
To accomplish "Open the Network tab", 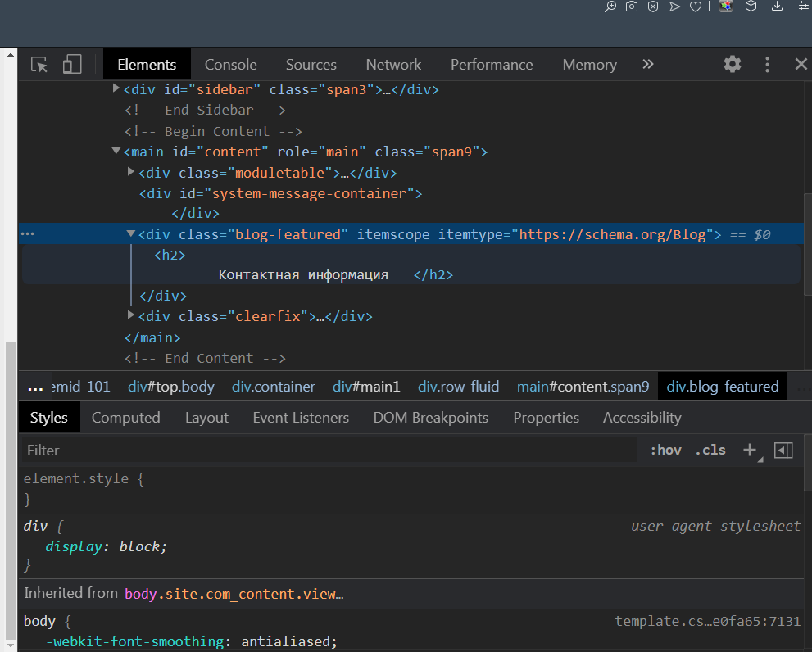I will pos(393,64).
